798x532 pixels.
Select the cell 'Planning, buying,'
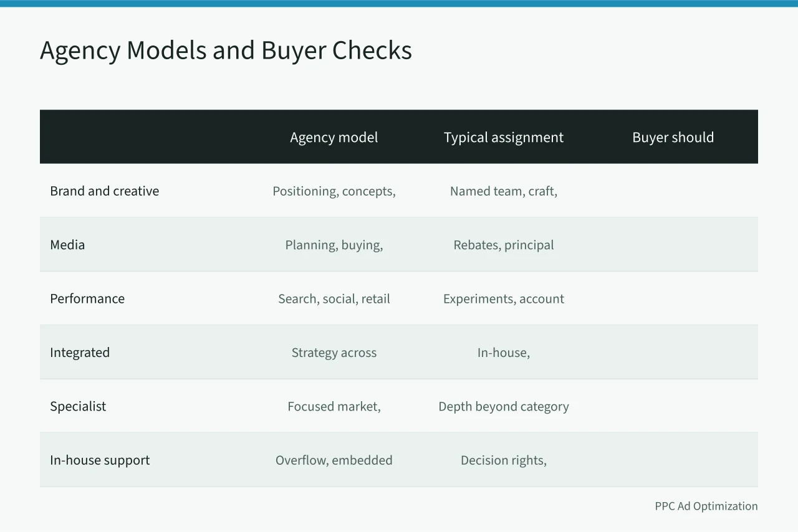point(334,245)
